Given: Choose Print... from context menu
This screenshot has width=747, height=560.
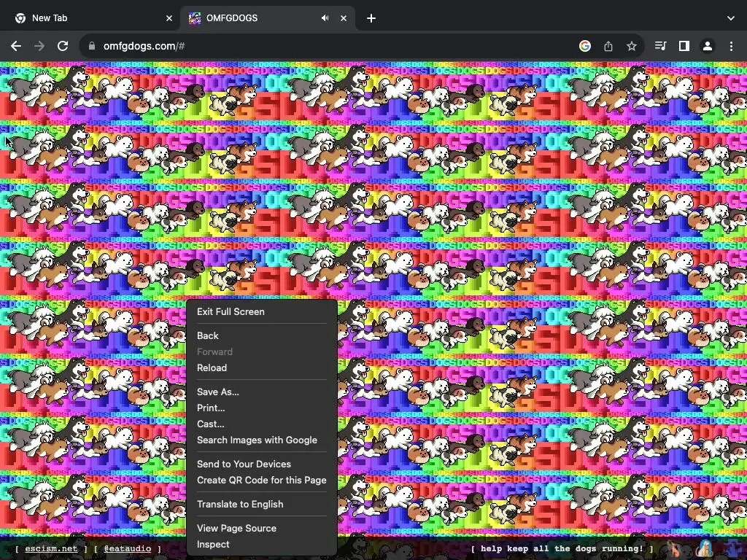Looking at the screenshot, I should tap(262, 408).
